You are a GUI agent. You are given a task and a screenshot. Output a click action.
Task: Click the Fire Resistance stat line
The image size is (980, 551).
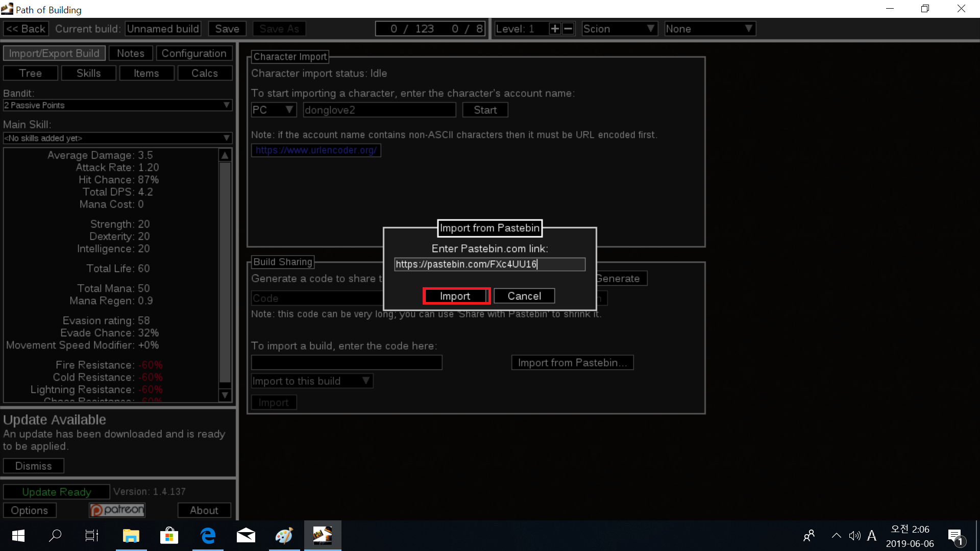109,365
